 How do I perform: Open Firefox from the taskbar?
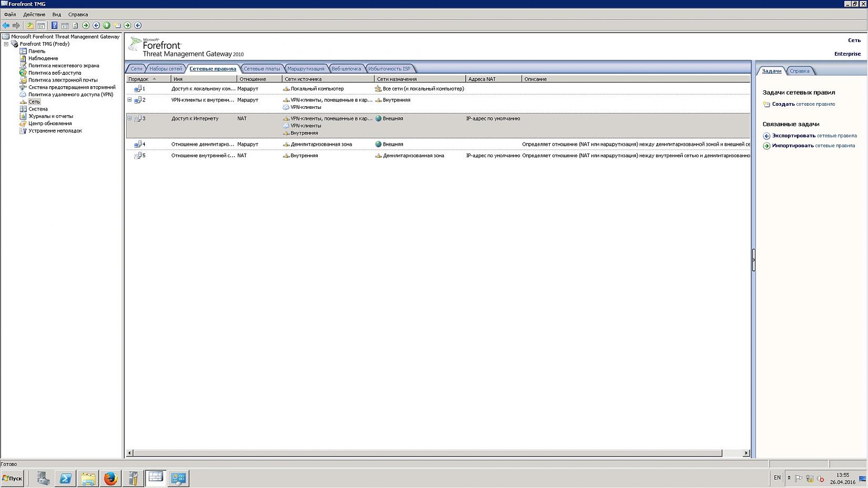coord(110,478)
